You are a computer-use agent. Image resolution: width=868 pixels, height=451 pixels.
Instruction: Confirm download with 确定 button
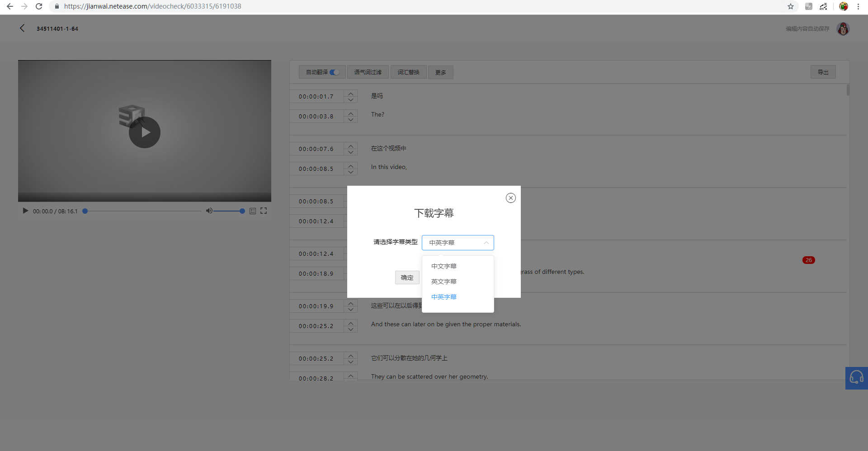click(x=407, y=277)
